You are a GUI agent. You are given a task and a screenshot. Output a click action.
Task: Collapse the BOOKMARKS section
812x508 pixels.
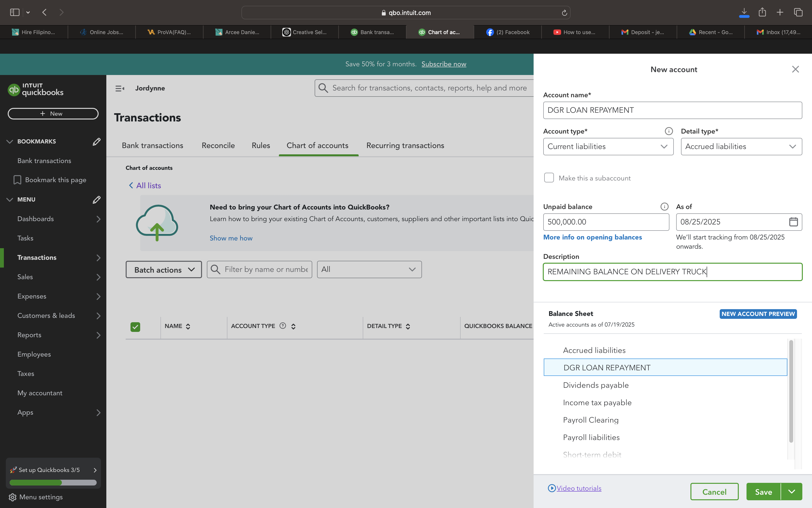tap(10, 142)
